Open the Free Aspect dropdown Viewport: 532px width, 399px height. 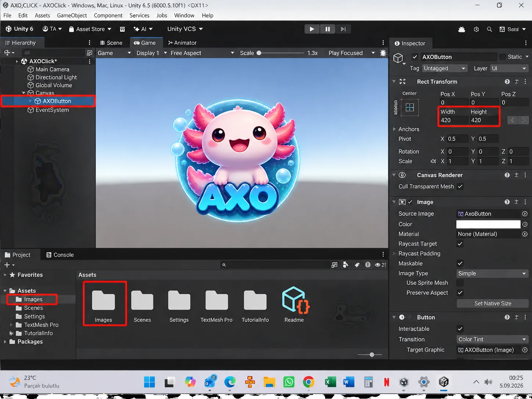(x=202, y=53)
